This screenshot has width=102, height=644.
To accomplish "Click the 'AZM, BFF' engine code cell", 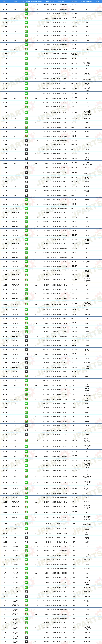I will tap(87, 568).
